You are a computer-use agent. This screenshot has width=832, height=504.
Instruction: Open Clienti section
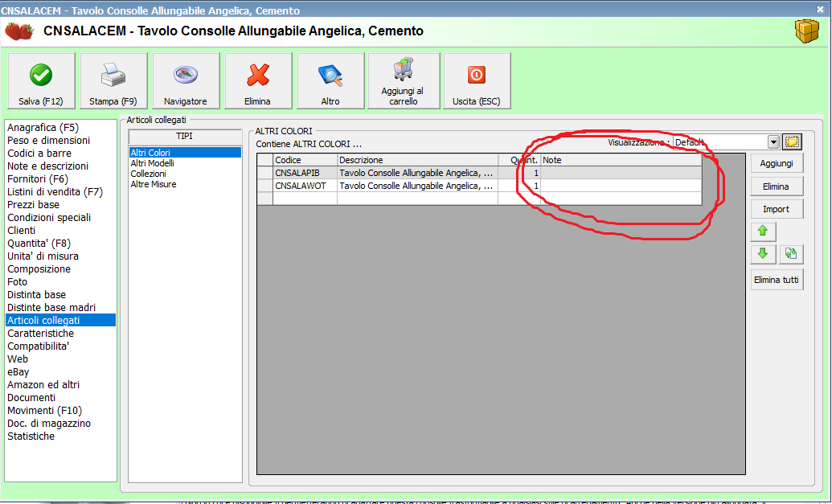click(60, 230)
